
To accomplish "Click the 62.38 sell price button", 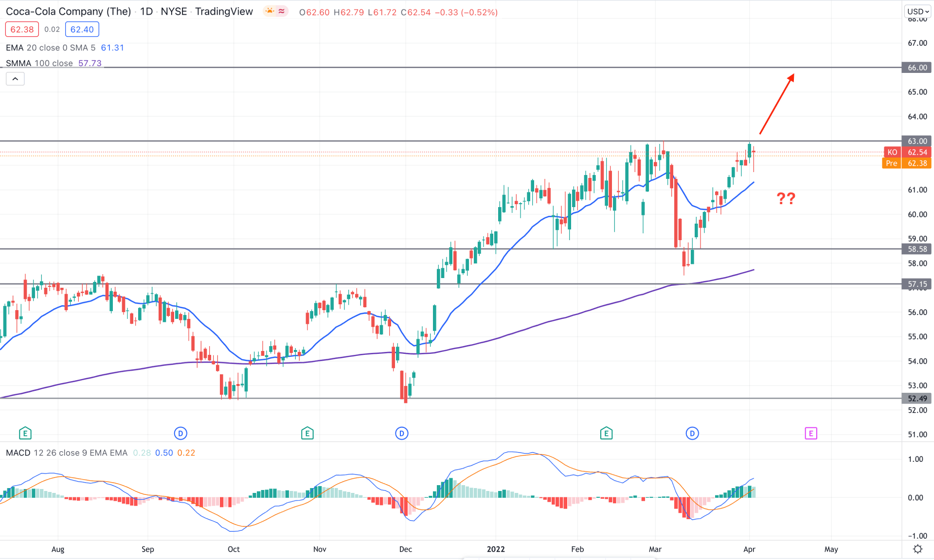I will pyautogui.click(x=22, y=29).
